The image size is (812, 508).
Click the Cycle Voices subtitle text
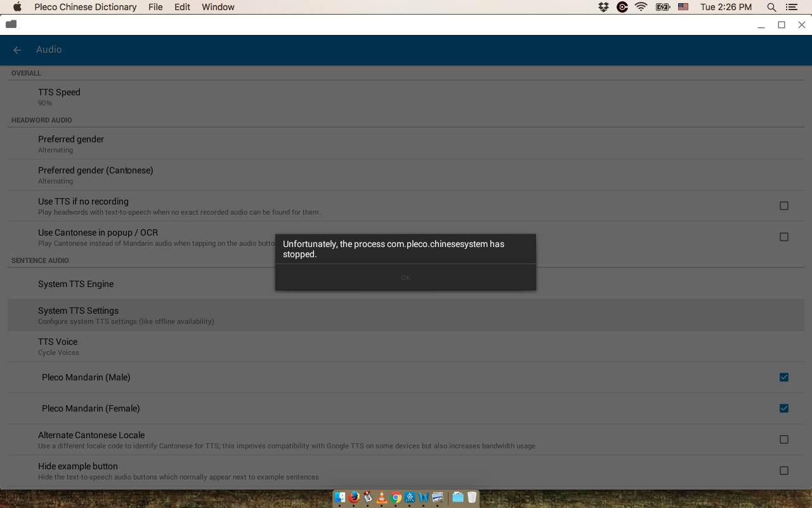click(x=58, y=352)
